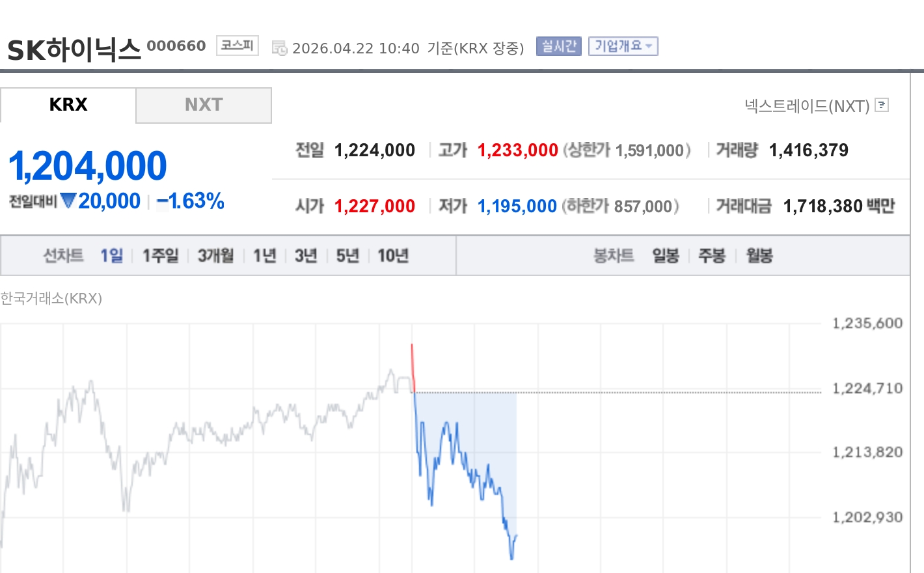This screenshot has width=924, height=573.
Task: Click the 코스피 market badge next to 000660
Action: (x=236, y=46)
